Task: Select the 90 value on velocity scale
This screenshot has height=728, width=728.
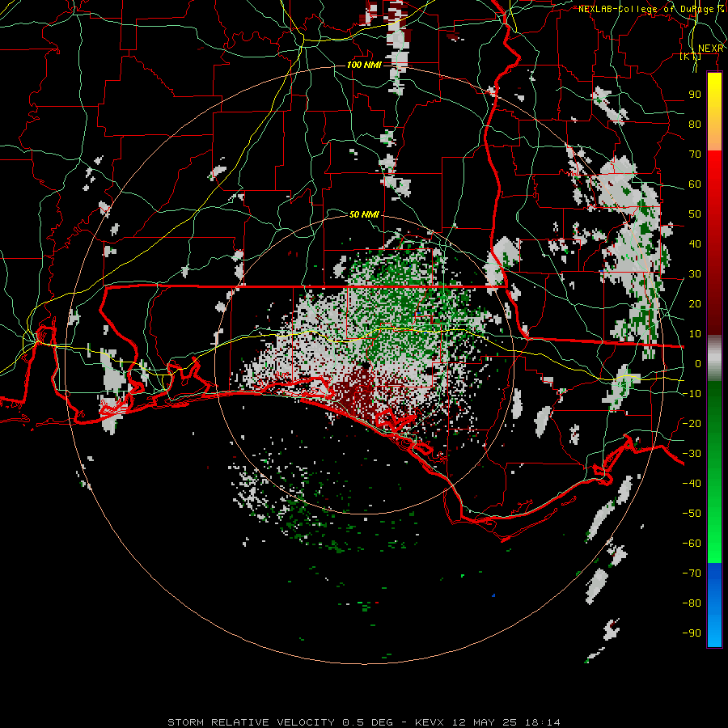Action: click(x=695, y=95)
